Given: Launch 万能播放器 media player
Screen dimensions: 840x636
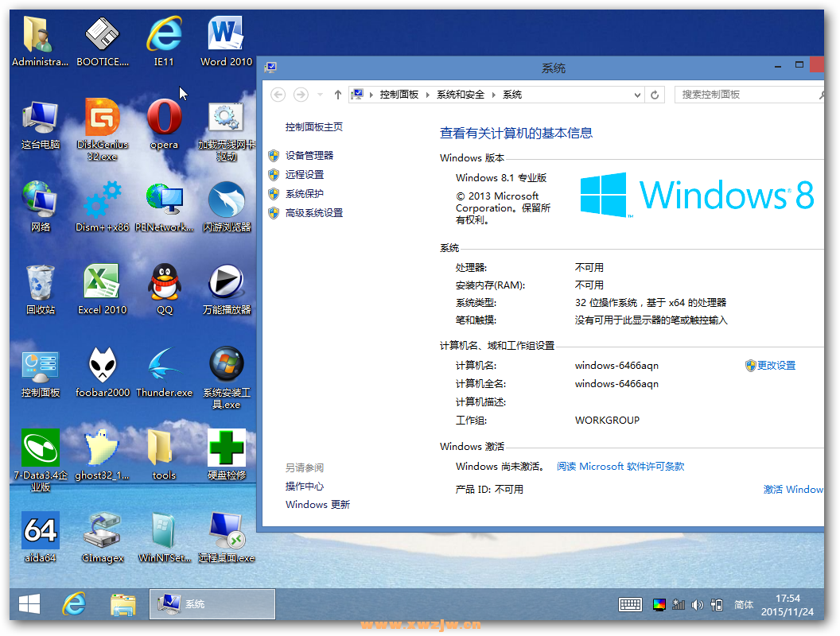Looking at the screenshot, I should coord(226,289).
